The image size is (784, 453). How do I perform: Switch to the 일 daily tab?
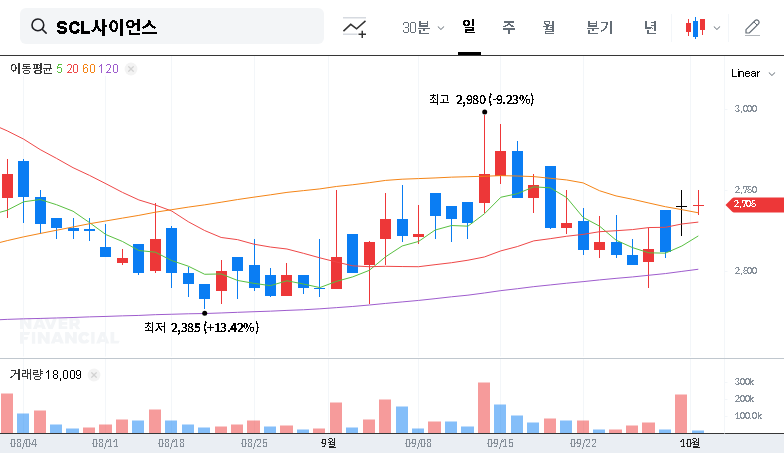[468, 27]
